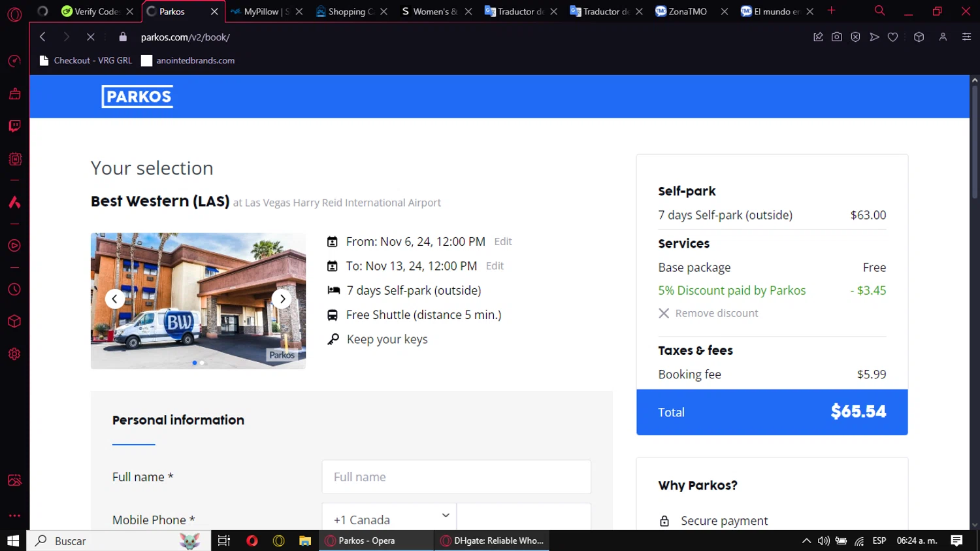This screenshot has width=980, height=551.
Task: Open the GX Control CPU icon
Action: click(x=14, y=159)
